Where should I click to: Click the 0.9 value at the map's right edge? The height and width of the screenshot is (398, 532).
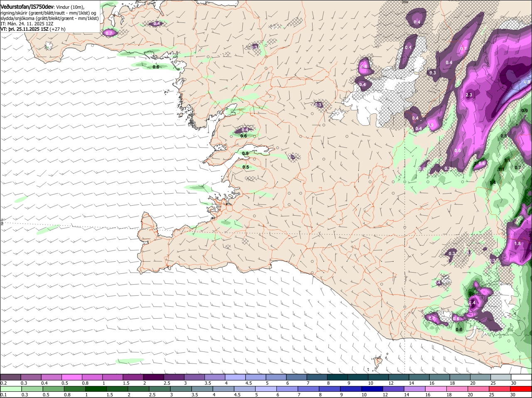[524, 111]
